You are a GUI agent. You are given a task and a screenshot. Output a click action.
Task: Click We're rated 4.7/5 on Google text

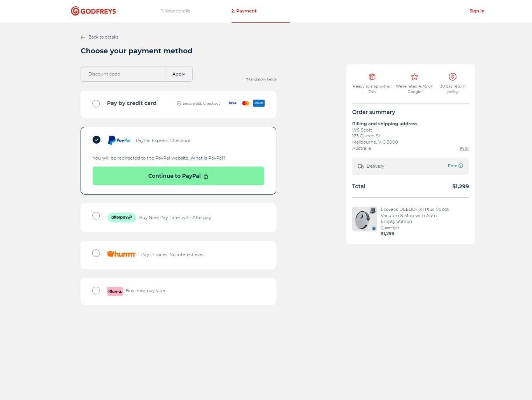[x=414, y=89]
